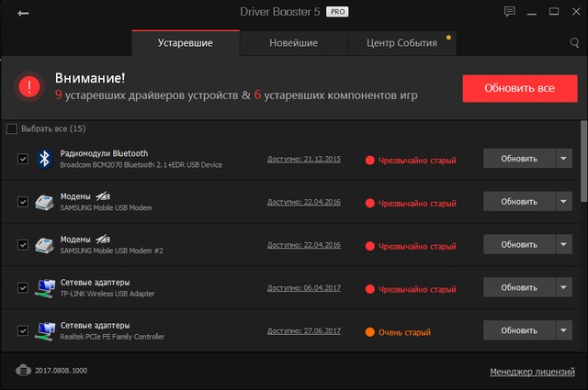Toggle the Выбрать все checkbox
588x390 pixels.
12,128
